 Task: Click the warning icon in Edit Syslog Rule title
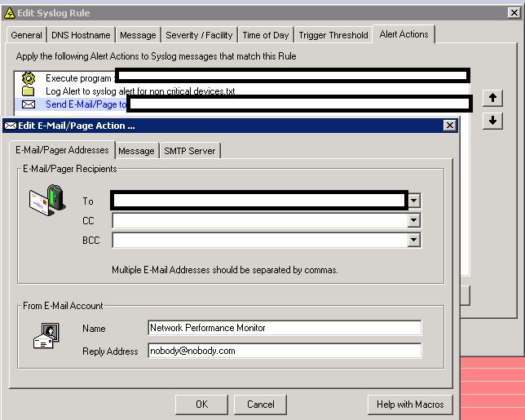[10, 13]
